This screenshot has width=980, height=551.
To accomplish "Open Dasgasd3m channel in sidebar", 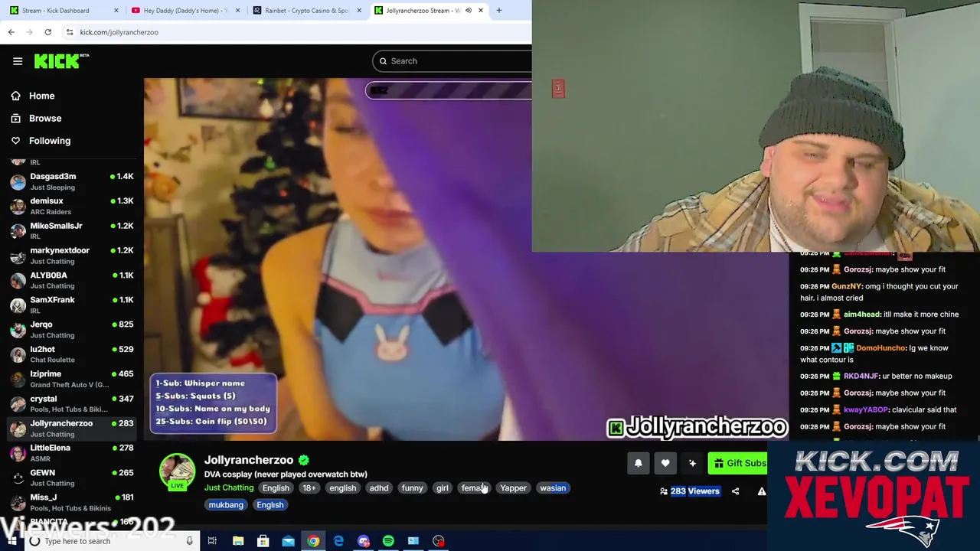I will (72, 181).
